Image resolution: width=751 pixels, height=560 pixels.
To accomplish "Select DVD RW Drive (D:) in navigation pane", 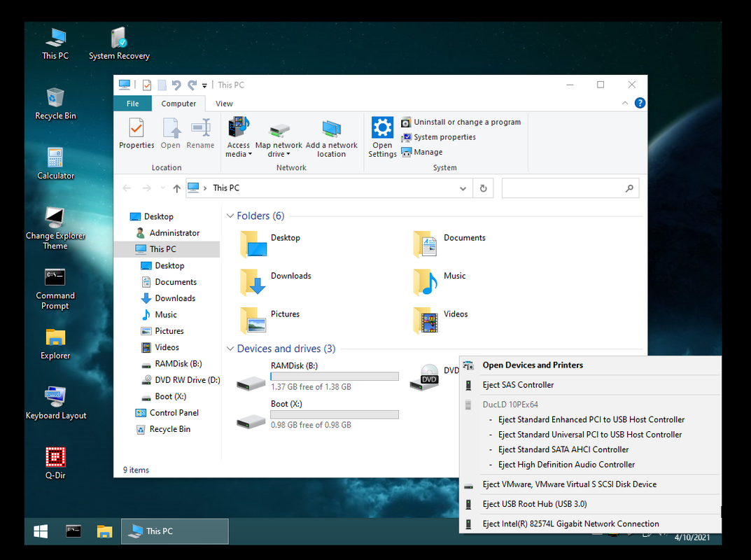I will (181, 380).
